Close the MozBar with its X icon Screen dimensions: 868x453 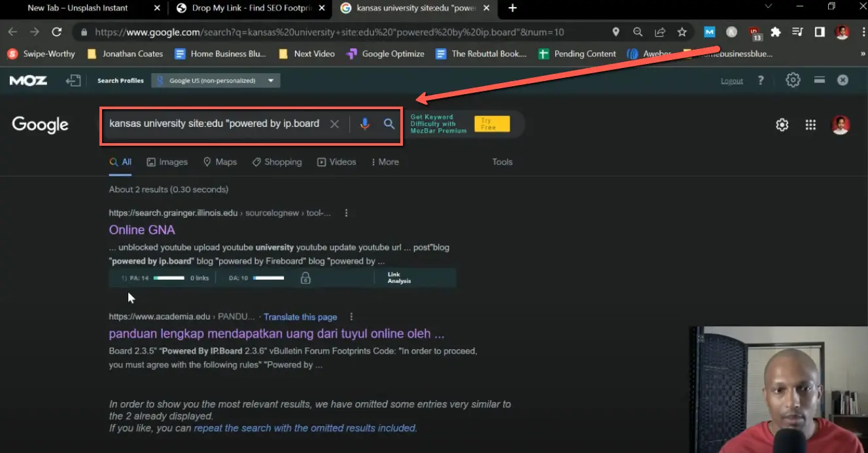(x=842, y=80)
